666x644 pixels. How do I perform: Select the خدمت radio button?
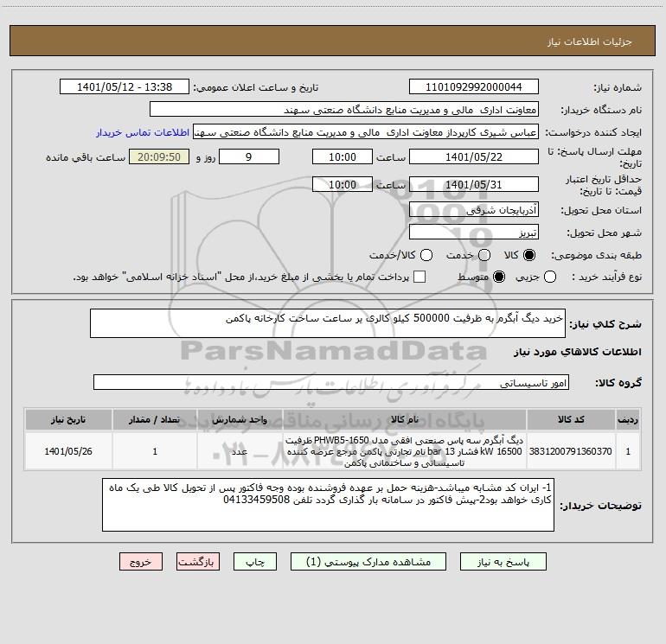pos(484,255)
